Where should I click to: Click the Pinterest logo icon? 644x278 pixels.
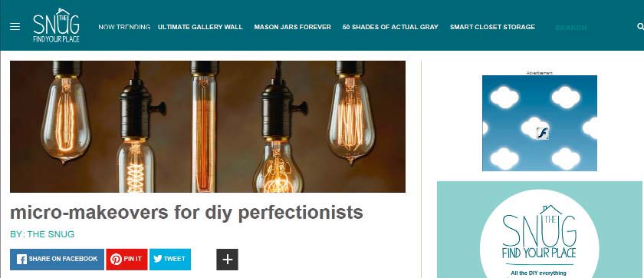tap(117, 260)
